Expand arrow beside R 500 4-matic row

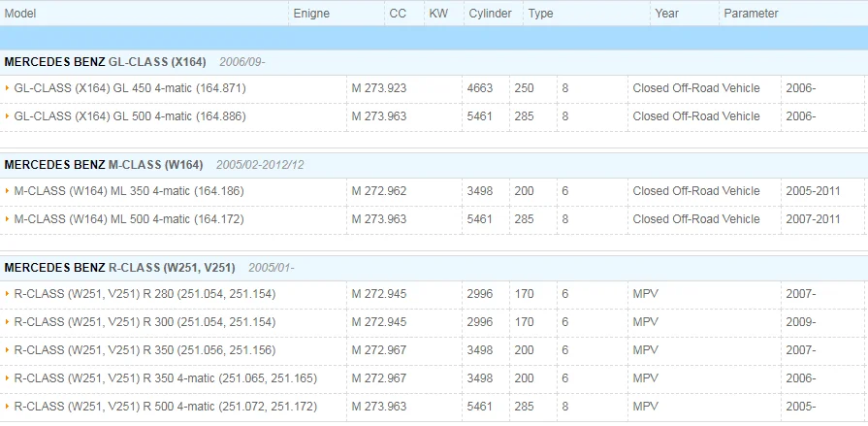point(7,407)
